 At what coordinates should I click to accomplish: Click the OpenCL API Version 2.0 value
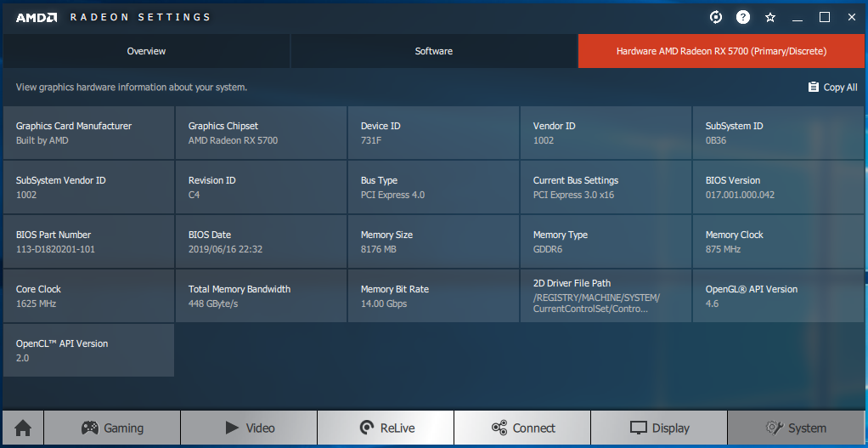[22, 358]
